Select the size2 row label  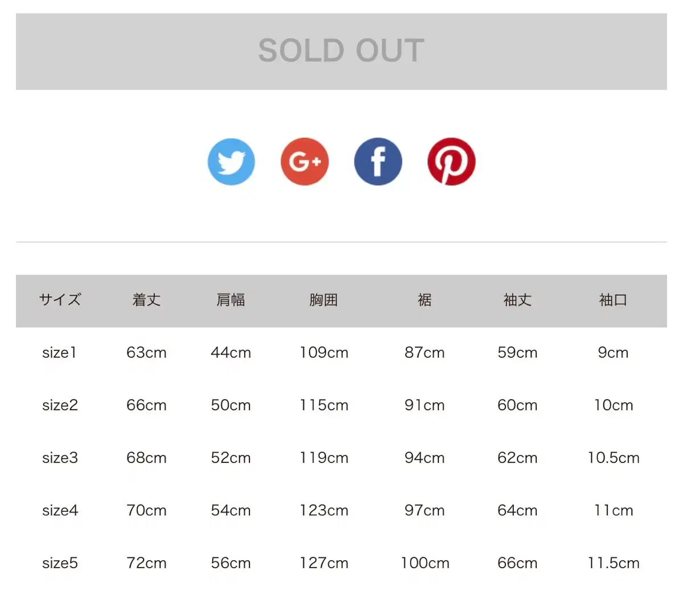coord(60,405)
